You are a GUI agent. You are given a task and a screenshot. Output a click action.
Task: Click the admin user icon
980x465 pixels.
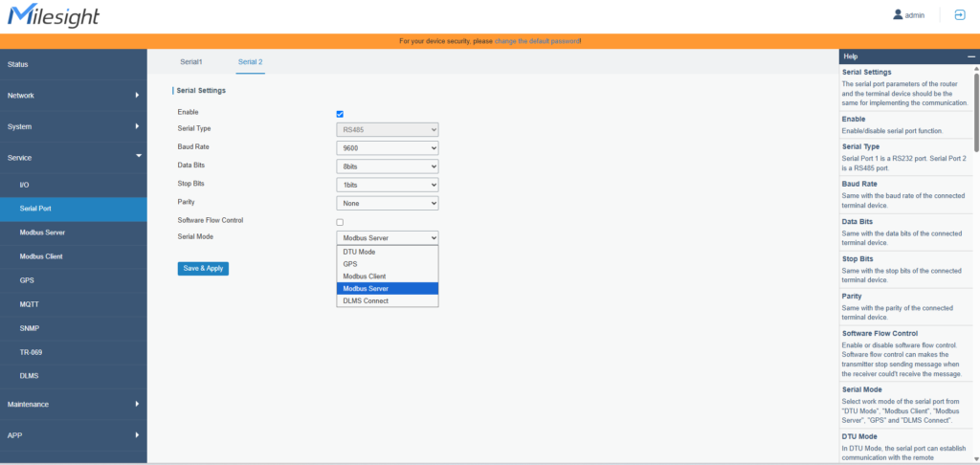[898, 15]
